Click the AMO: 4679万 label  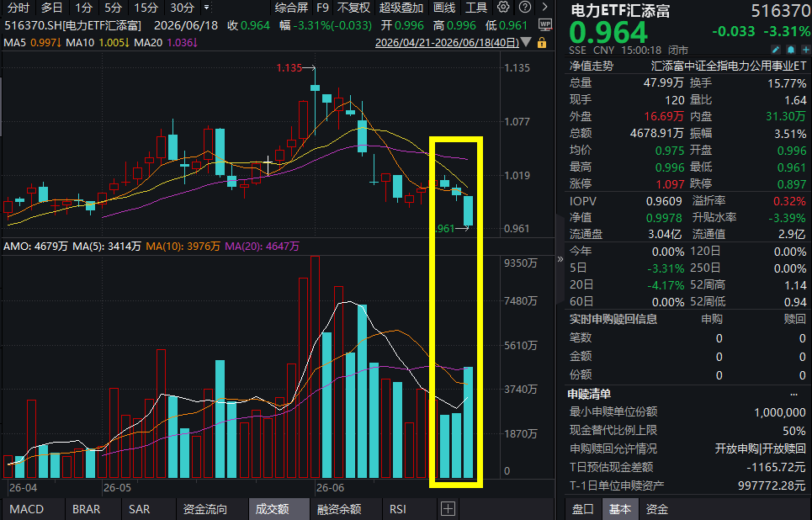click(35, 247)
